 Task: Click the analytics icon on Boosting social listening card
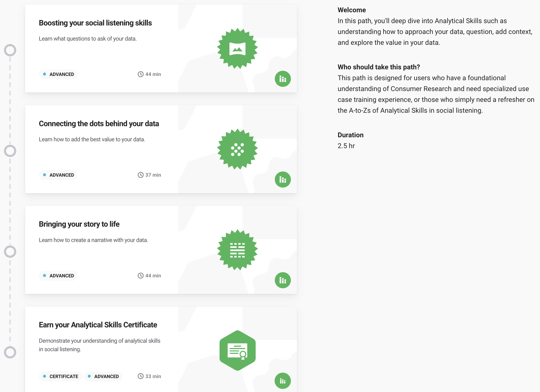pyautogui.click(x=282, y=79)
